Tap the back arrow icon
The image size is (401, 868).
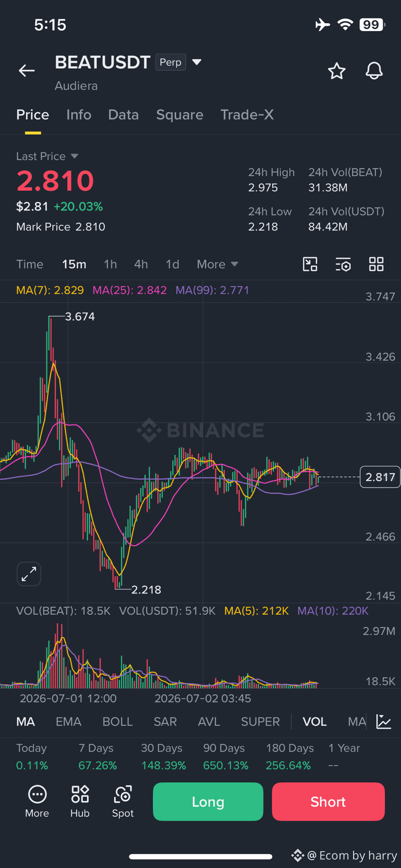point(27,71)
